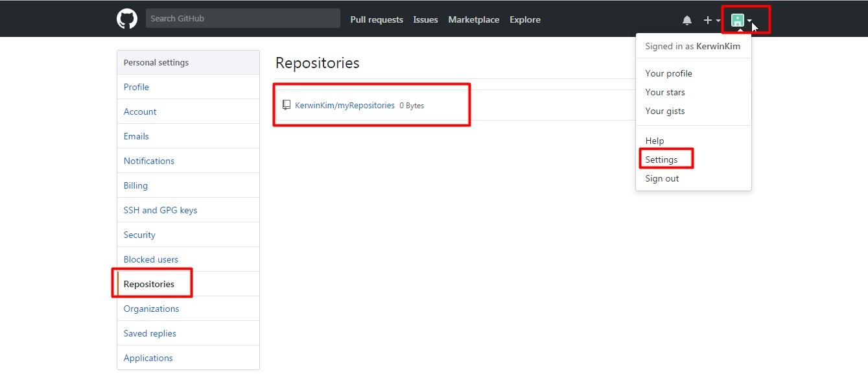
Task: Open the KerwinKim/myRepositories repository link
Action: (x=345, y=105)
